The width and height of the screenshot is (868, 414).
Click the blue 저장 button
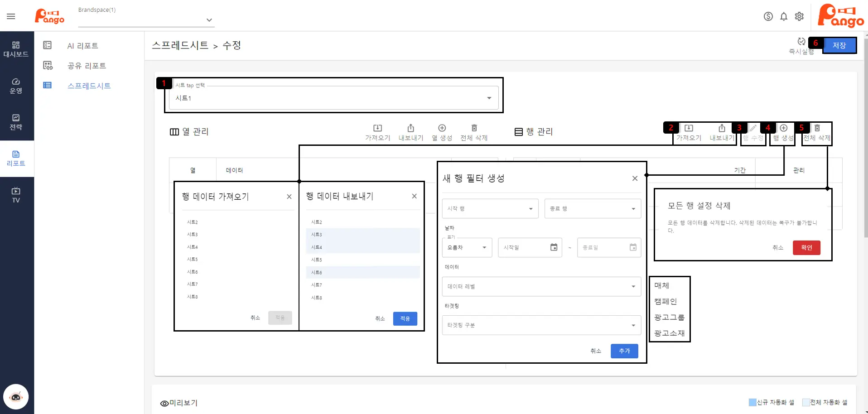coord(839,45)
